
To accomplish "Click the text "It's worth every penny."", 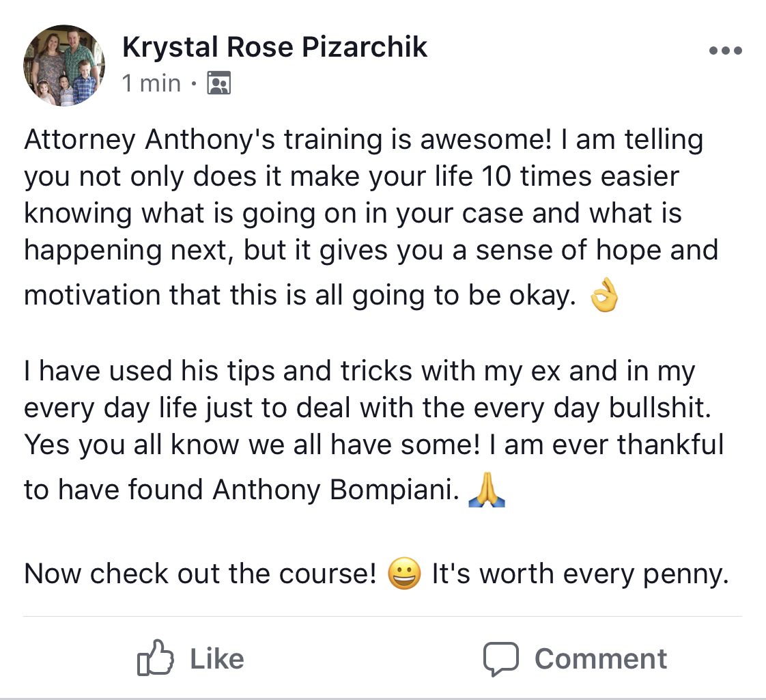I will coord(580,574).
